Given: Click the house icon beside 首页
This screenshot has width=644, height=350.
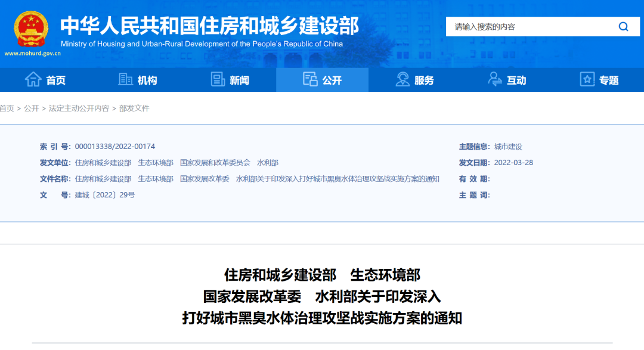Looking at the screenshot, I should point(33,79).
